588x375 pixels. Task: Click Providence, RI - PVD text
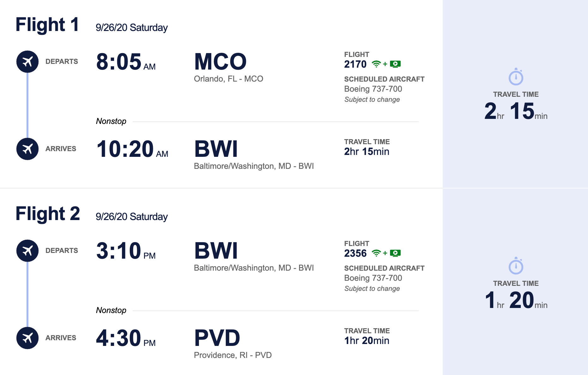pyautogui.click(x=233, y=355)
